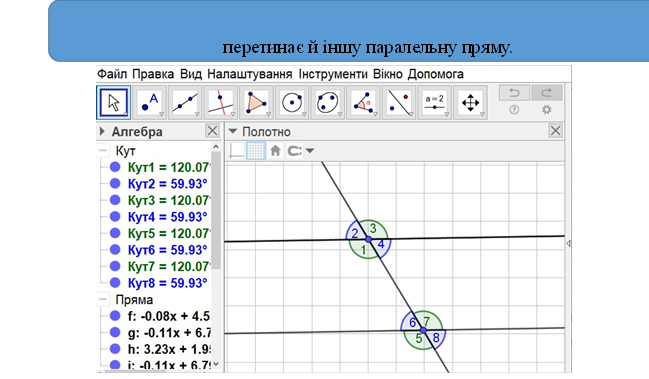The width and height of the screenshot is (649, 379).
Task: Click angle label 3 on the canvas
Action: point(373,228)
